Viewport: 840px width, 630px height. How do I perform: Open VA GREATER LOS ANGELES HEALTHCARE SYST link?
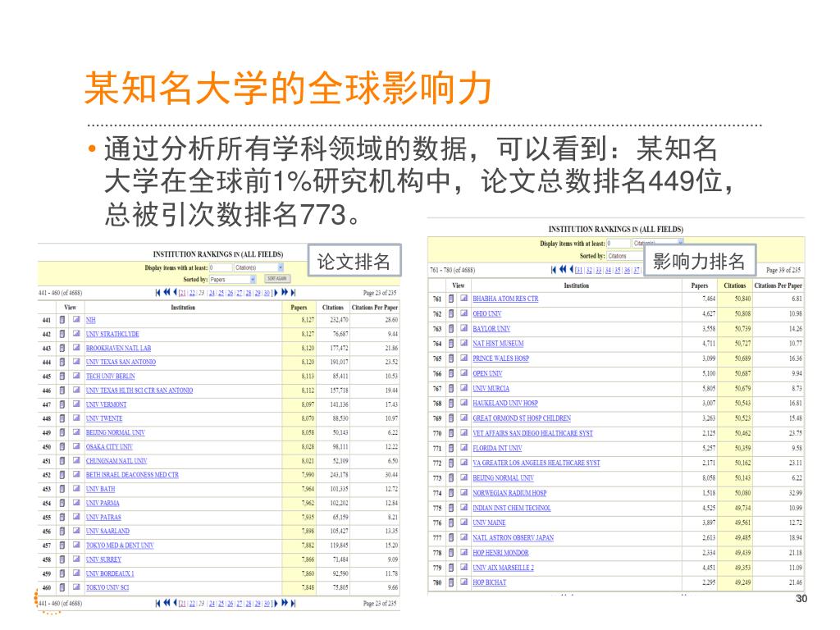click(536, 463)
